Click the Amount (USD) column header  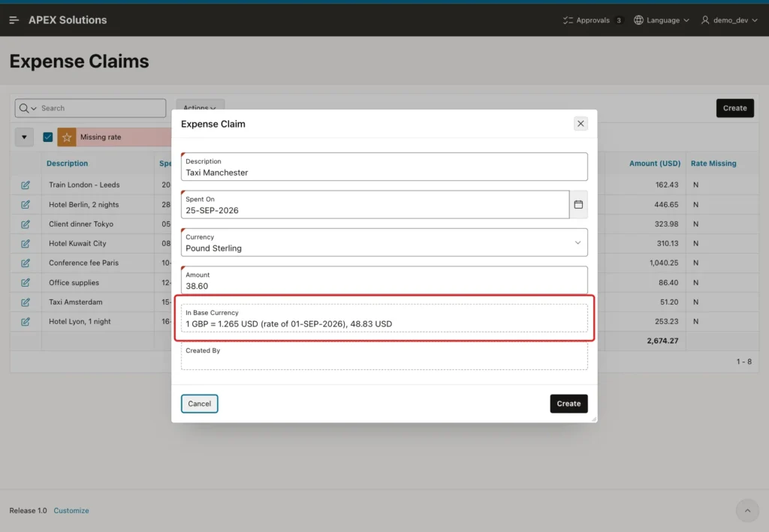click(655, 164)
